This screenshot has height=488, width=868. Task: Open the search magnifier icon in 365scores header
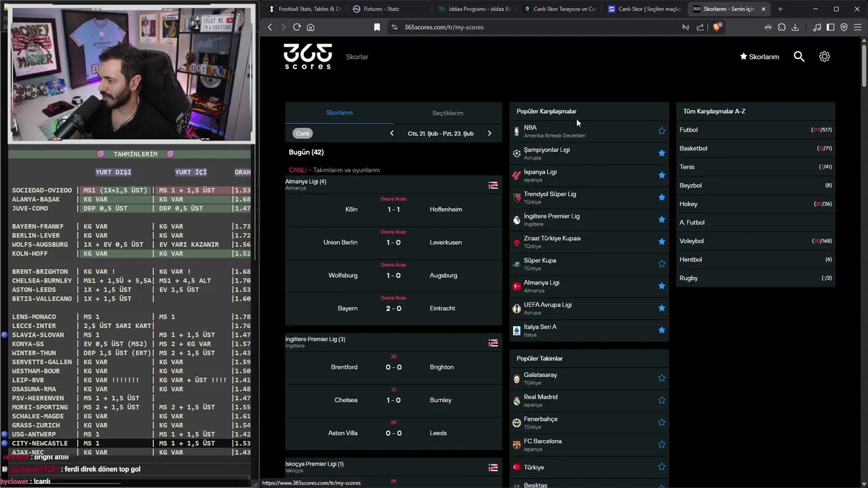click(799, 57)
